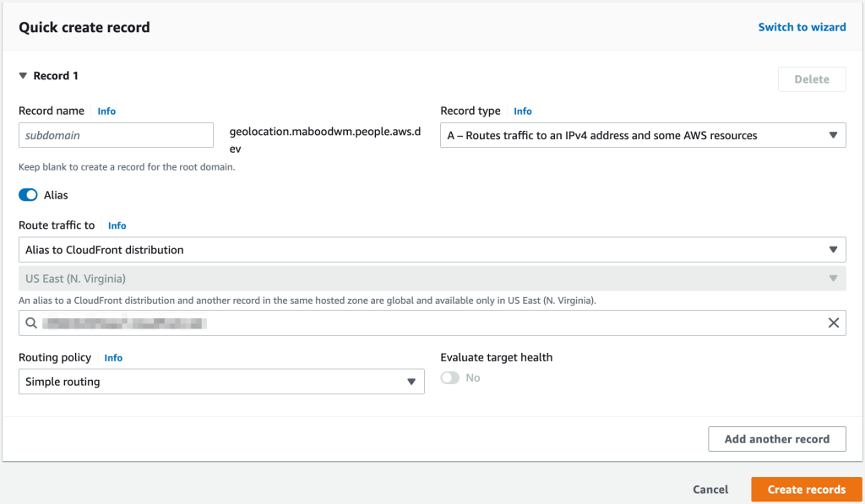Open Route traffic to Info link
This screenshot has height=504, width=865.
[x=117, y=225]
